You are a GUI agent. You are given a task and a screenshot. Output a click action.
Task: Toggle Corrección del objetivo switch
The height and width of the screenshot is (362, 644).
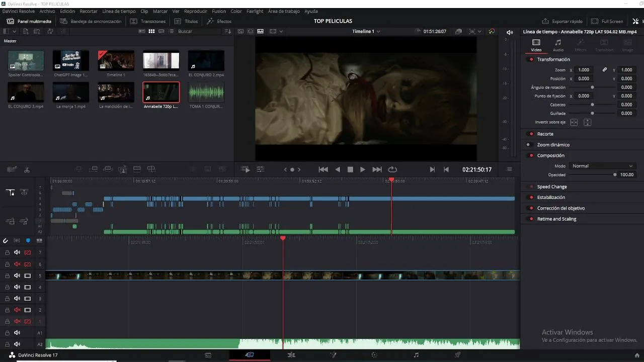531,208
